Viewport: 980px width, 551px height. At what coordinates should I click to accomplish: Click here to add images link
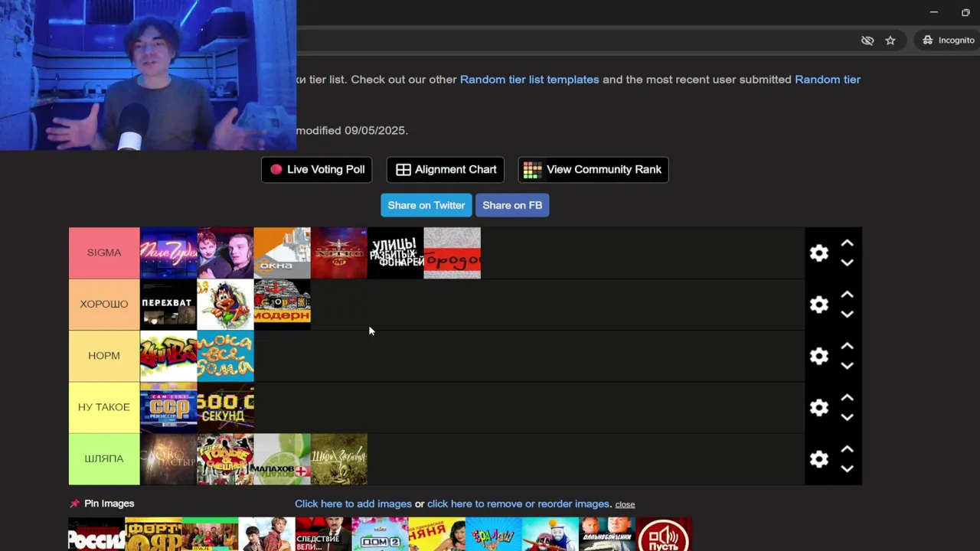pos(353,504)
